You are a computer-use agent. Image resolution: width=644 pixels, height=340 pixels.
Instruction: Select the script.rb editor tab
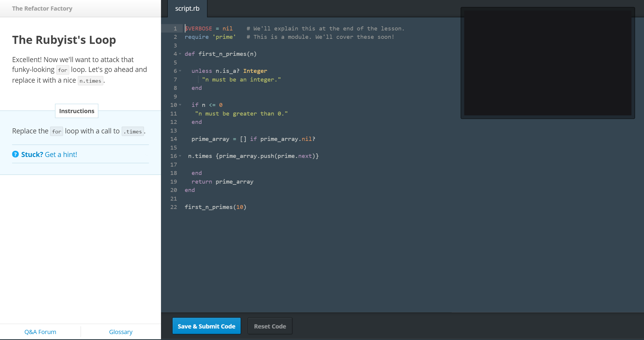tap(187, 9)
